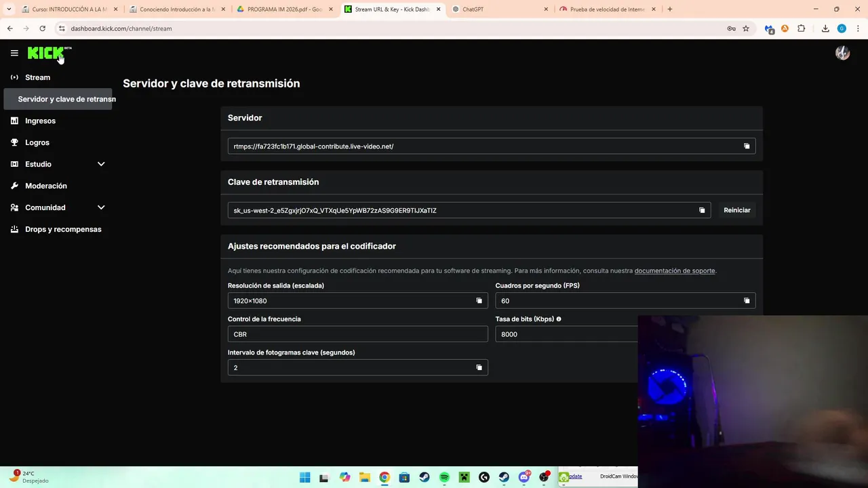Open Chrome three-dot menu

(858, 28)
